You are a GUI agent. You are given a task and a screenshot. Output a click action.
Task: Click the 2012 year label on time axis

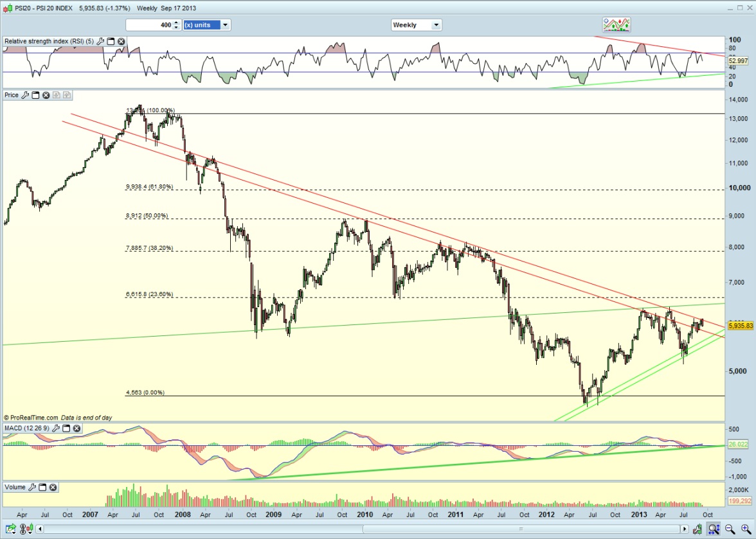coord(546,515)
